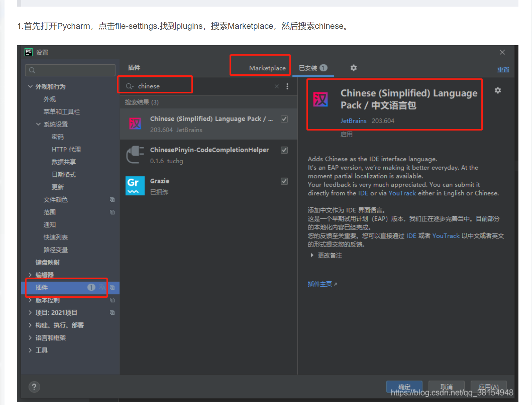
Task: Select 键盘映射 in settings tree
Action: (48, 262)
